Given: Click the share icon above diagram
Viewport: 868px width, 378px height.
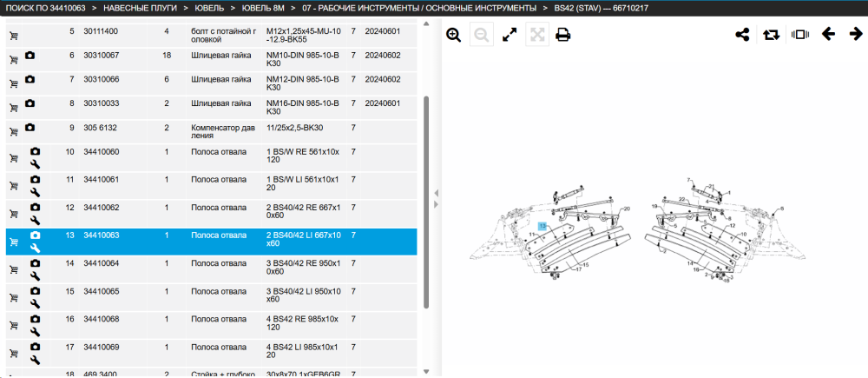Looking at the screenshot, I should coord(742,35).
